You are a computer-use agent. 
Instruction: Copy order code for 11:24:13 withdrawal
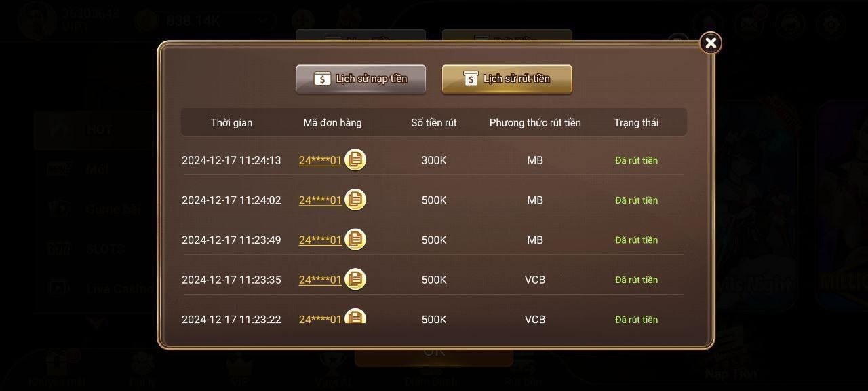pyautogui.click(x=355, y=160)
